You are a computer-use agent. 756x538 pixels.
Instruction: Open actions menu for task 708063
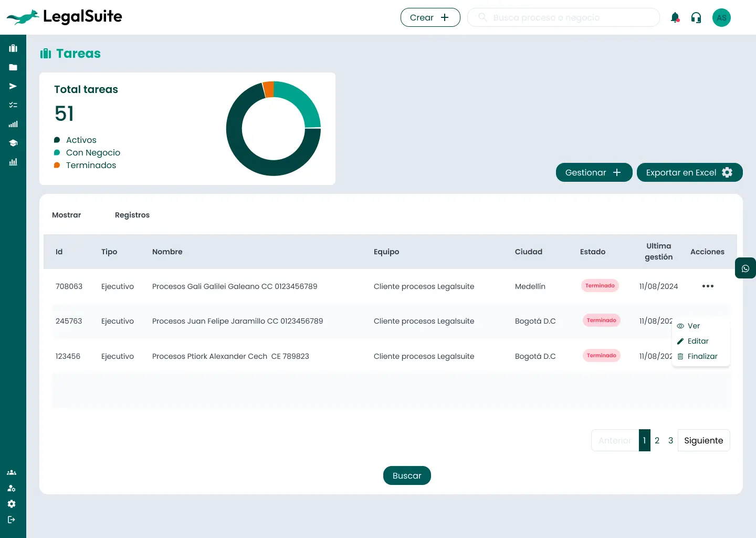[708, 286]
